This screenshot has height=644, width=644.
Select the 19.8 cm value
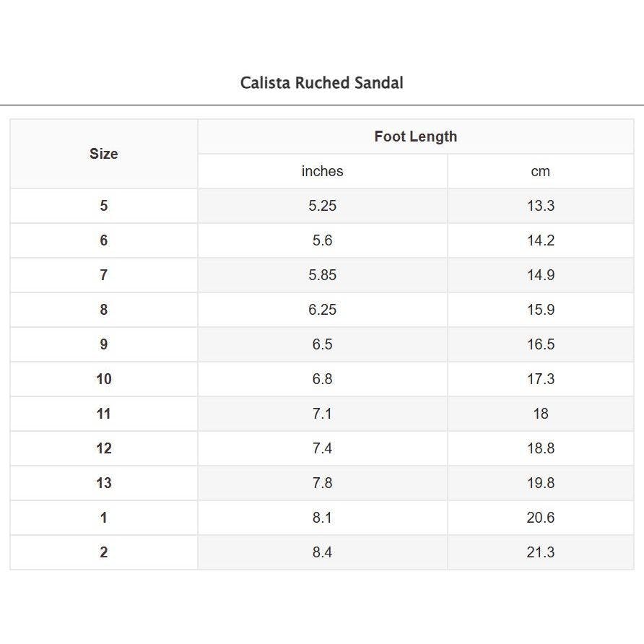pyautogui.click(x=541, y=483)
